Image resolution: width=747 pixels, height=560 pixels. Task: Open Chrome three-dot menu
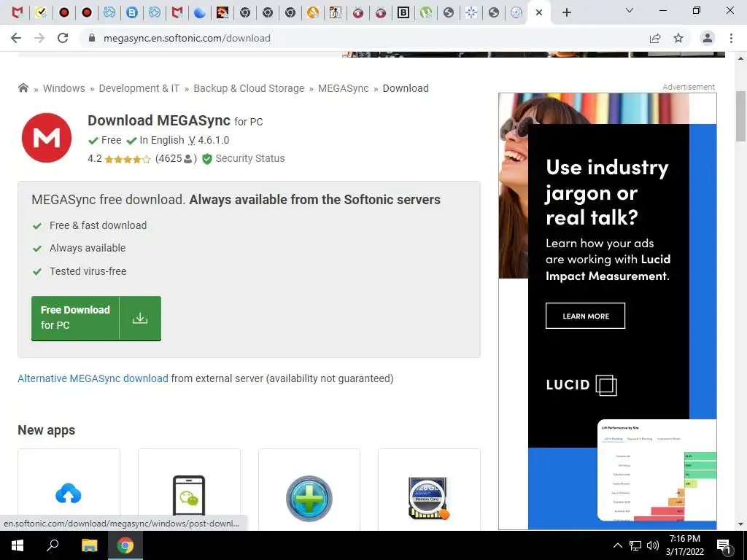pyautogui.click(x=731, y=38)
